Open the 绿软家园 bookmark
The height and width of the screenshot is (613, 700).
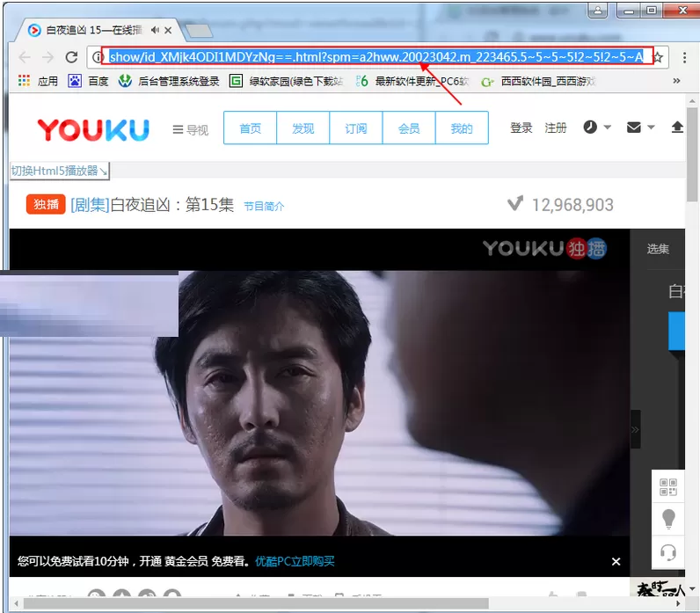[x=286, y=81]
